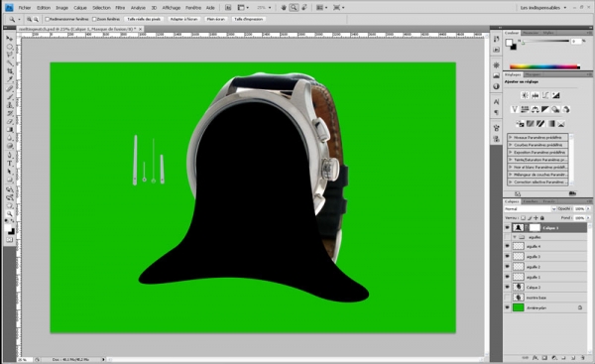The width and height of the screenshot is (595, 364).
Task: Select the elliptical Marquee tool
Action: (10, 47)
